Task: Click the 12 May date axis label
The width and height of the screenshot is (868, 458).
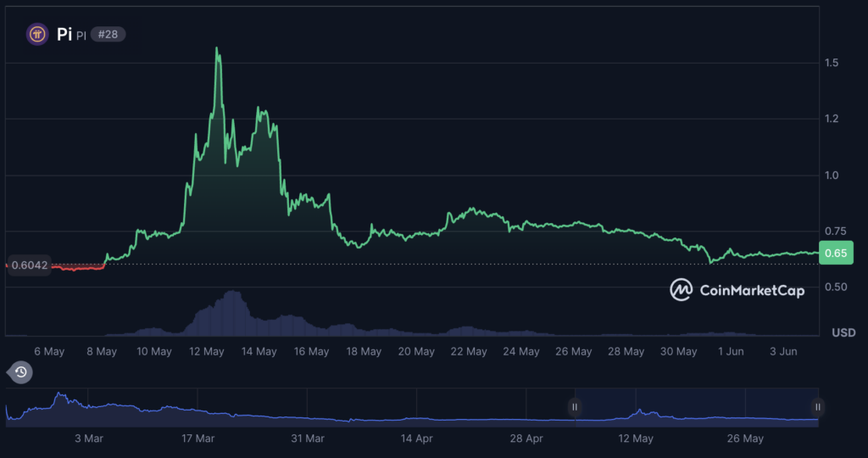Action: (207, 351)
